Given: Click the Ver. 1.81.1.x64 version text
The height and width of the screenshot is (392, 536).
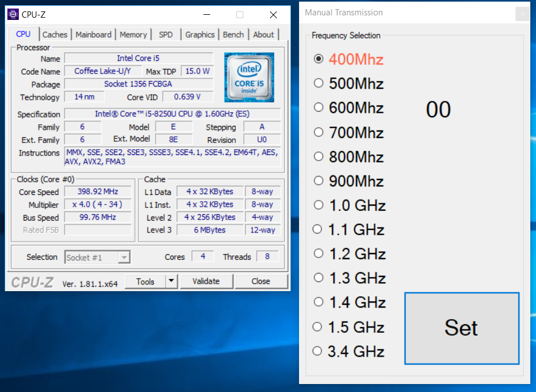Looking at the screenshot, I should (90, 284).
